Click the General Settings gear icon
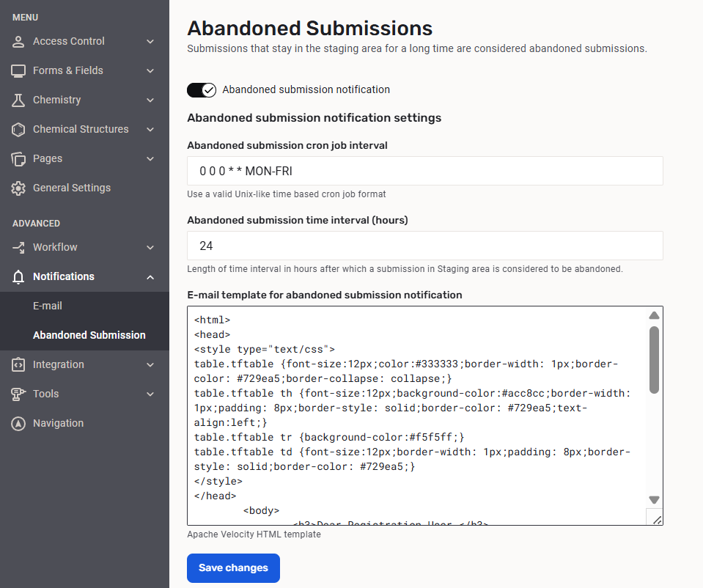 click(x=18, y=188)
